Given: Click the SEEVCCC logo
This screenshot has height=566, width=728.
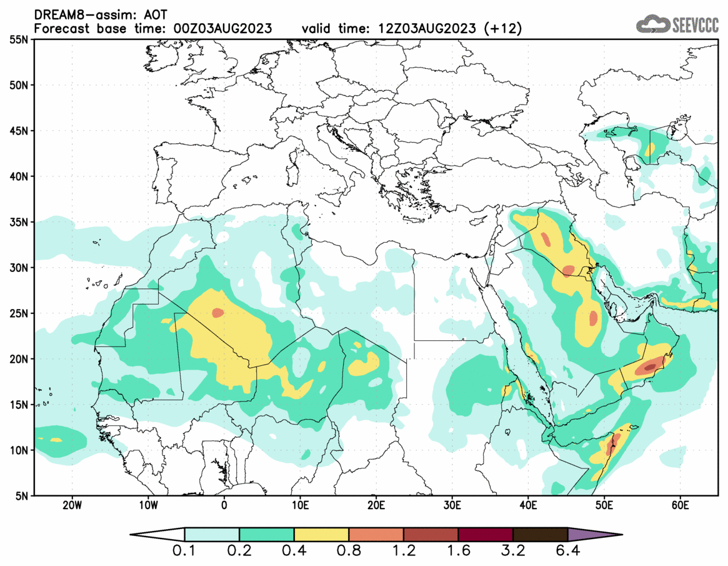Looking at the screenshot, I should pyautogui.click(x=677, y=24).
